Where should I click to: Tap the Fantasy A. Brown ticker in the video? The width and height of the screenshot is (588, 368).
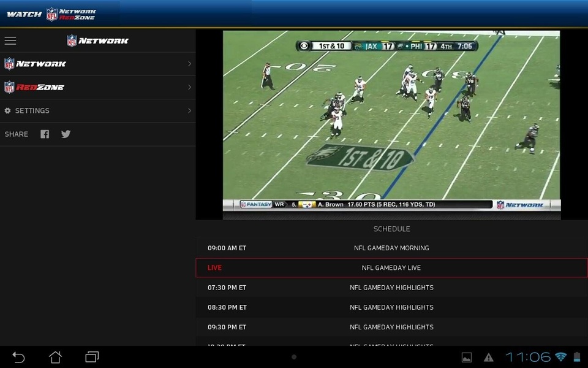[366, 205]
